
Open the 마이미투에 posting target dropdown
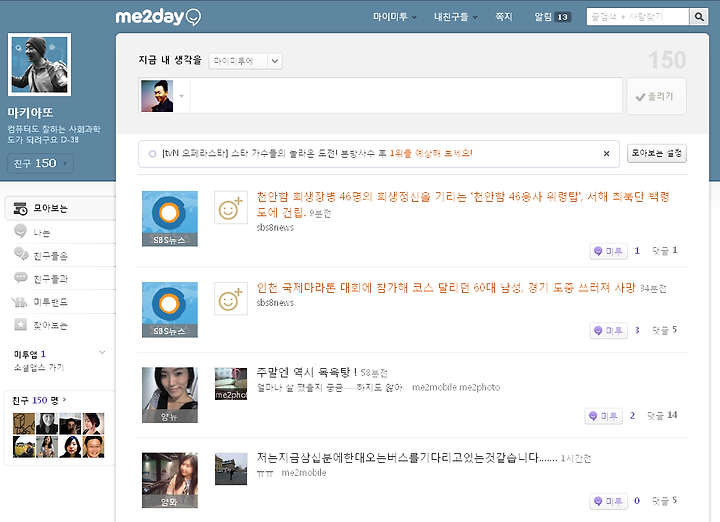245,61
